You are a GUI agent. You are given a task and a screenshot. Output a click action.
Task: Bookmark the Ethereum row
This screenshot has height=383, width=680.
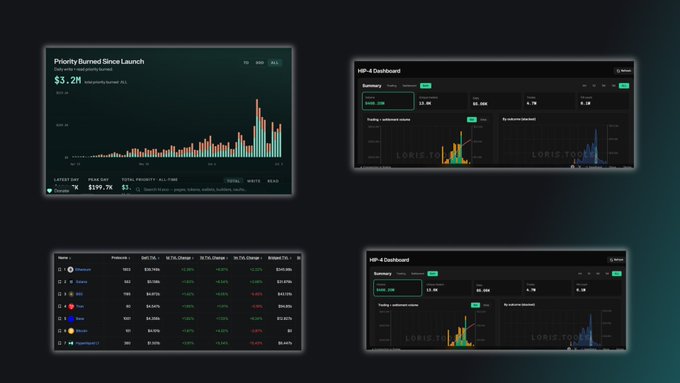(x=59, y=269)
